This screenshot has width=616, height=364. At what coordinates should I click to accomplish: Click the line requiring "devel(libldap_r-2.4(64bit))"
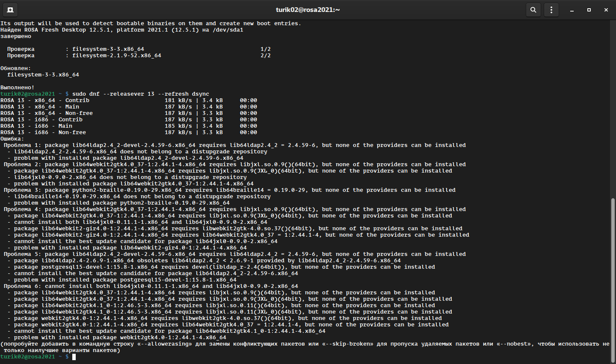pyautogui.click(x=221, y=267)
